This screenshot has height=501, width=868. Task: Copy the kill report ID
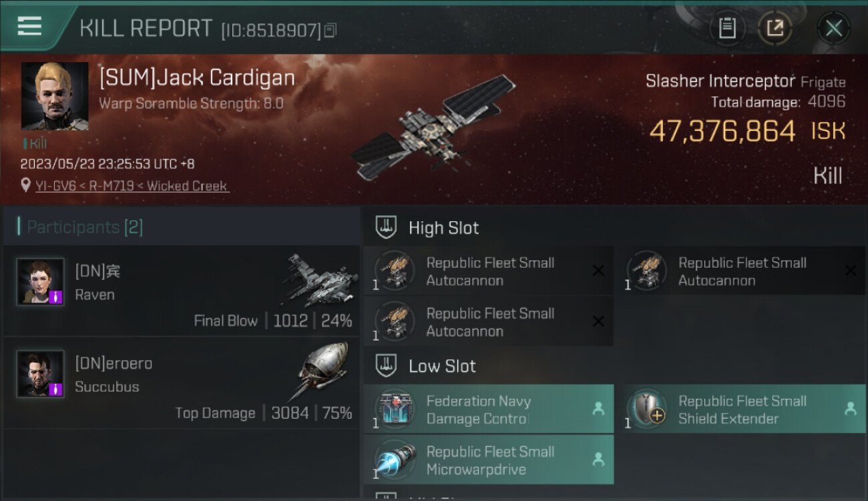(331, 30)
